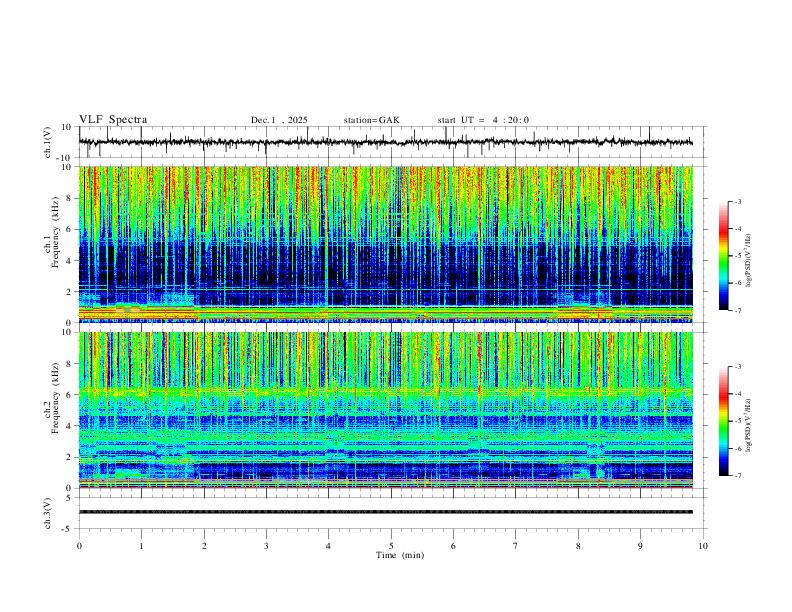Select the date text "Dec.1 , 2025"
The image size is (792, 612).
point(279,120)
